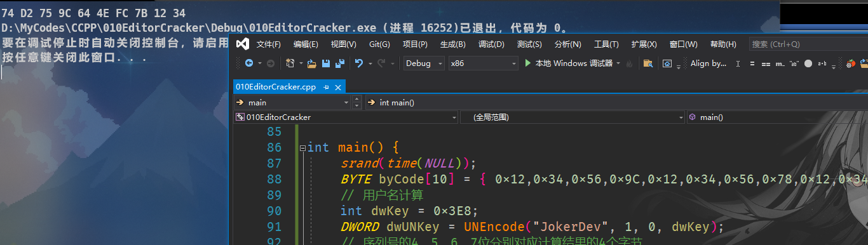Open the Debug configuration dropdown
The image size is (868, 245).
click(424, 63)
